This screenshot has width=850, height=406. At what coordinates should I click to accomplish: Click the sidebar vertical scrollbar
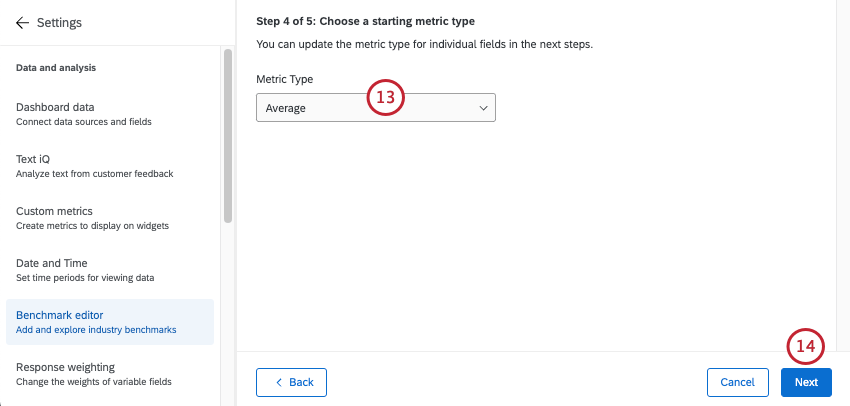[x=228, y=135]
